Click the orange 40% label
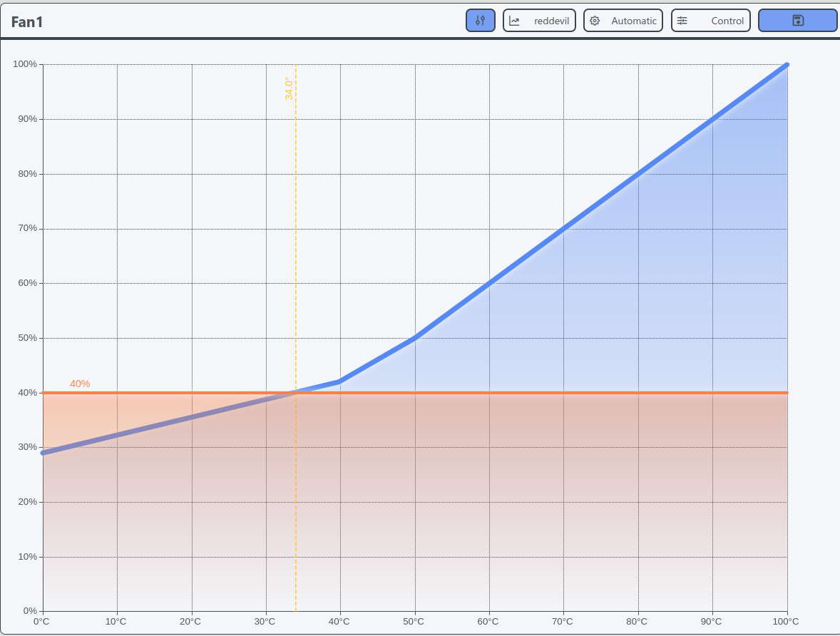This screenshot has width=840, height=636. coord(80,384)
